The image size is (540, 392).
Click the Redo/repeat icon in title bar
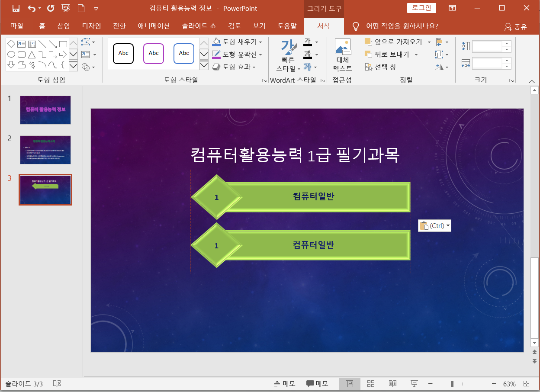(x=51, y=8)
